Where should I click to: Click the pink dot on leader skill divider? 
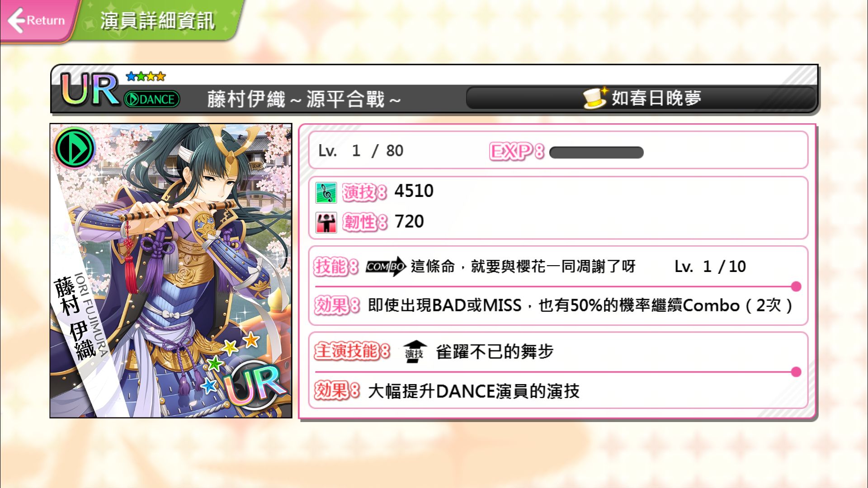point(796,372)
